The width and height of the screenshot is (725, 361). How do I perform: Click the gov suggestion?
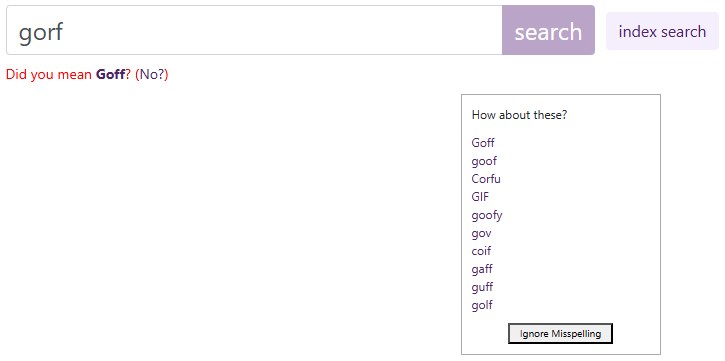pos(481,233)
